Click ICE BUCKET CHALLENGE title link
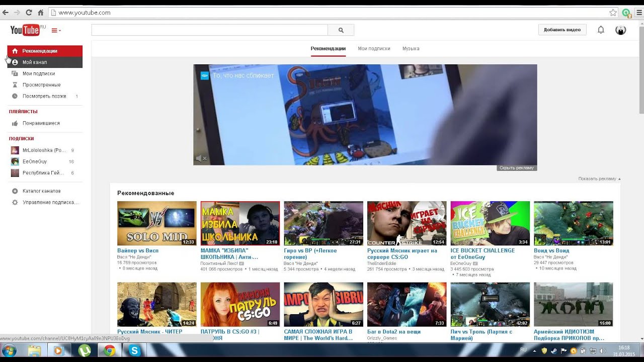 pyautogui.click(x=482, y=254)
